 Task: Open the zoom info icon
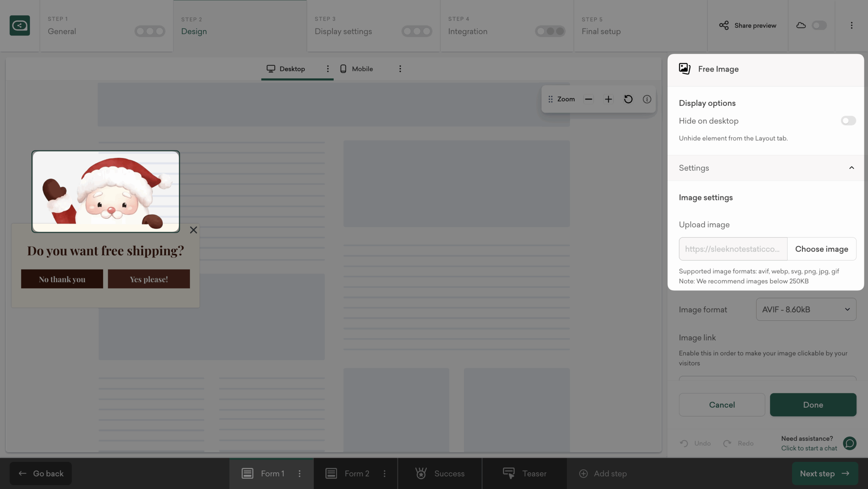[647, 99]
